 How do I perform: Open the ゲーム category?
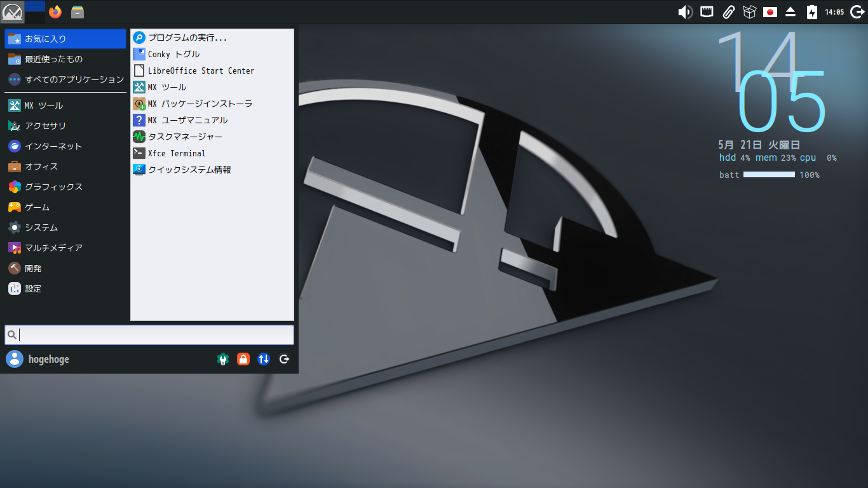pyautogui.click(x=65, y=207)
